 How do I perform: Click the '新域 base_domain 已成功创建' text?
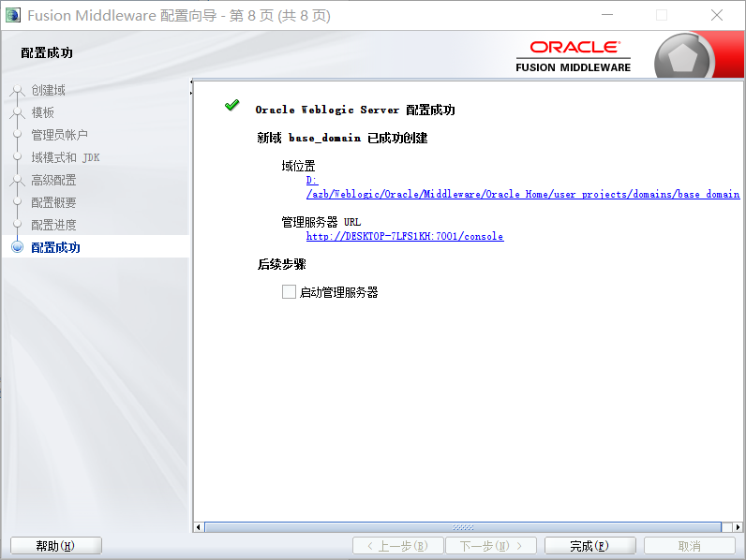[343, 138]
